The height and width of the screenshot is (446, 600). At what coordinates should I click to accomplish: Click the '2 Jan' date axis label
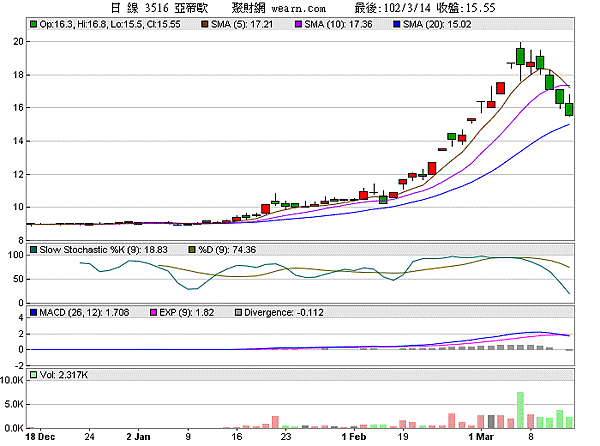click(x=138, y=437)
